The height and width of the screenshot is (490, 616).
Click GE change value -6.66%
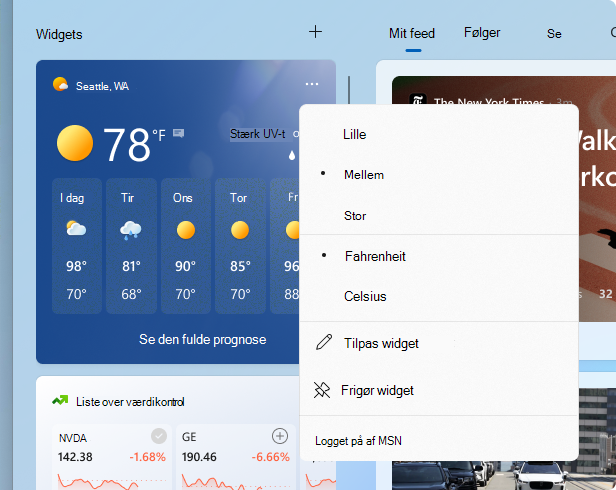point(270,457)
